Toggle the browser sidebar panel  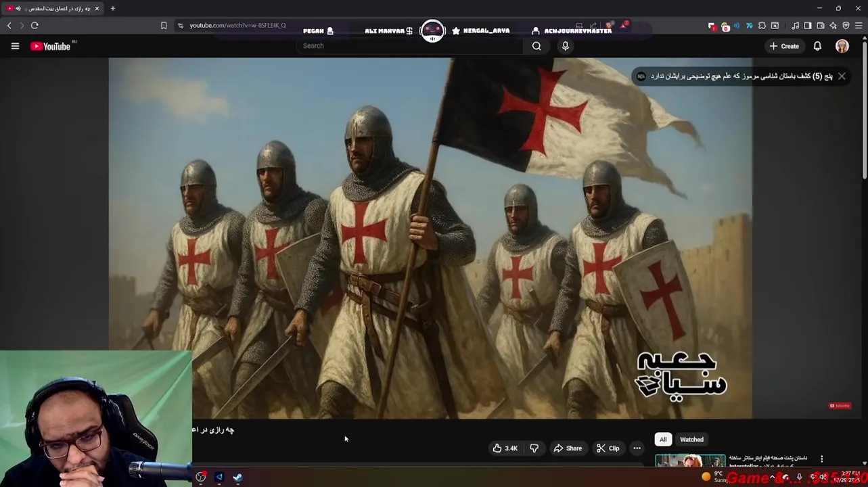[x=808, y=26]
